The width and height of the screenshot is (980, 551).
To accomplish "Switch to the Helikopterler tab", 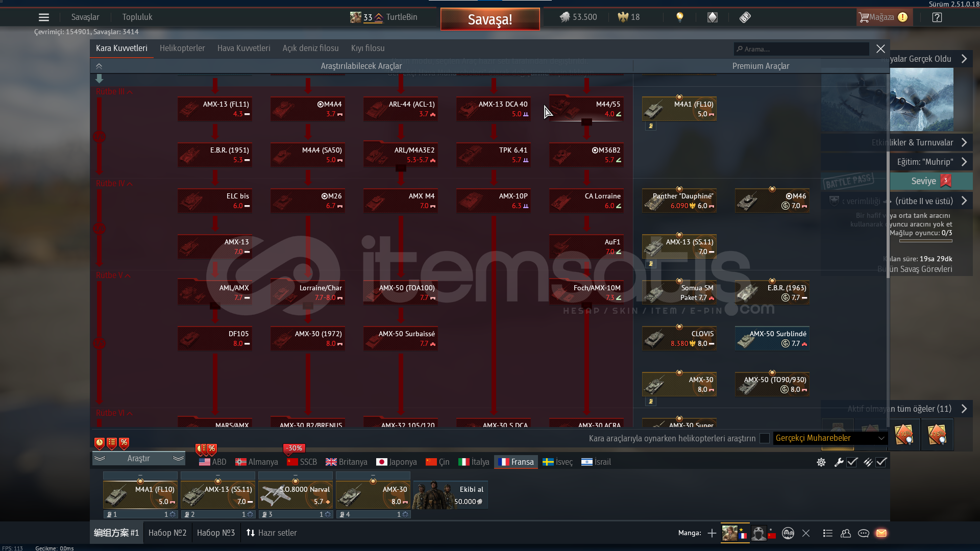I will pos(182,48).
